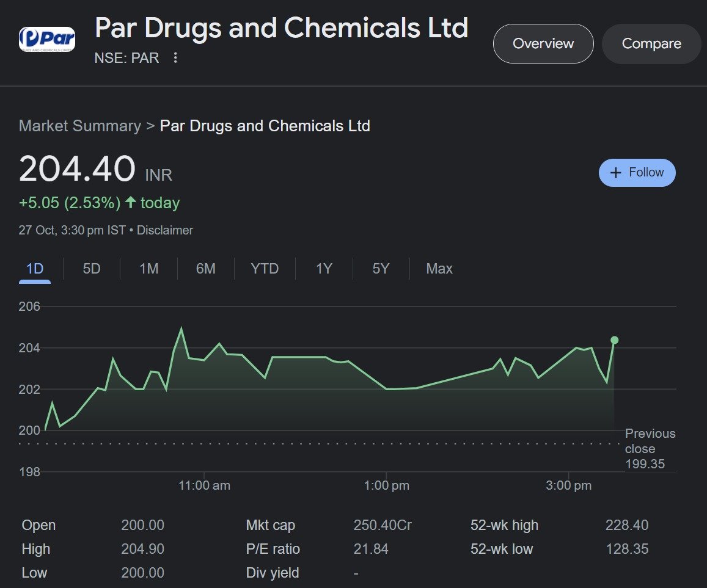
Task: Follow Par Drugs and Chemicals stock
Action: tap(637, 173)
